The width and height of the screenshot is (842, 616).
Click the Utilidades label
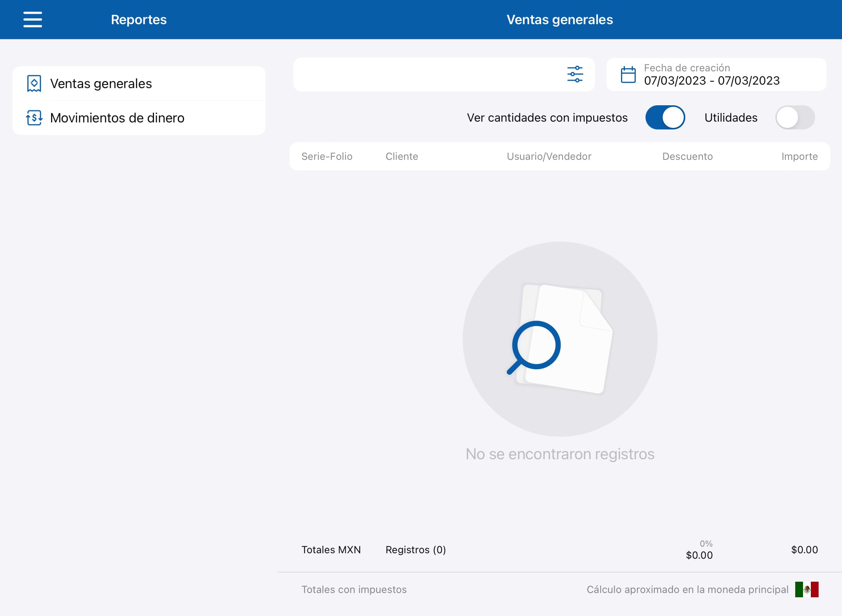(731, 117)
